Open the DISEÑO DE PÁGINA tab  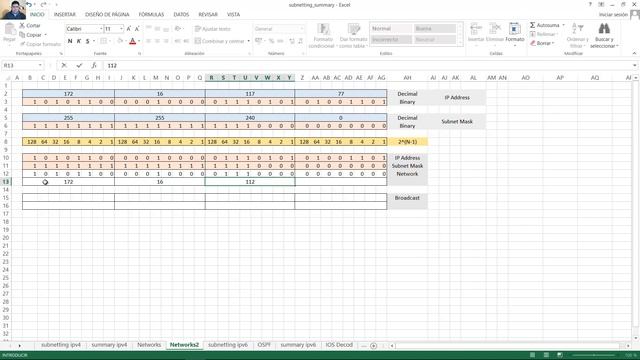click(107, 14)
